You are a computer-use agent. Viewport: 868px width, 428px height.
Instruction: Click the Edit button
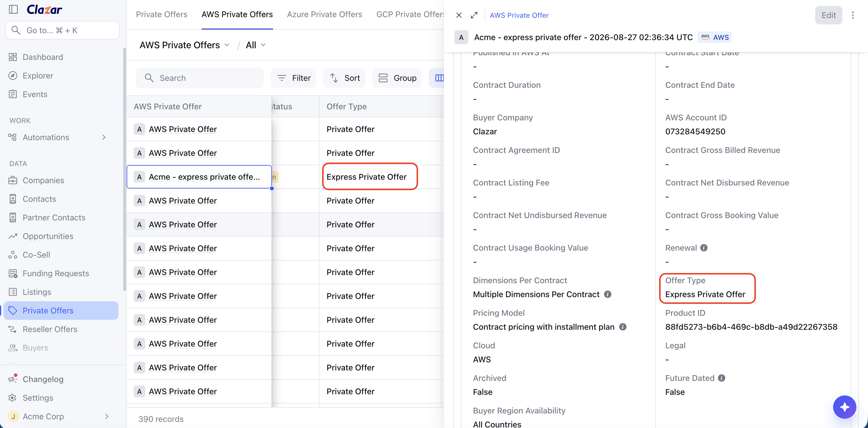tap(828, 15)
